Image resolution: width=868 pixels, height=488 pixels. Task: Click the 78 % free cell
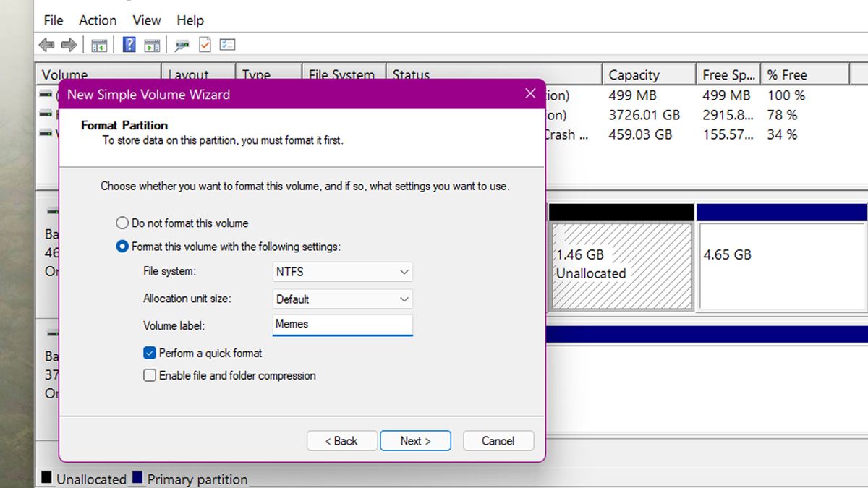(x=782, y=115)
